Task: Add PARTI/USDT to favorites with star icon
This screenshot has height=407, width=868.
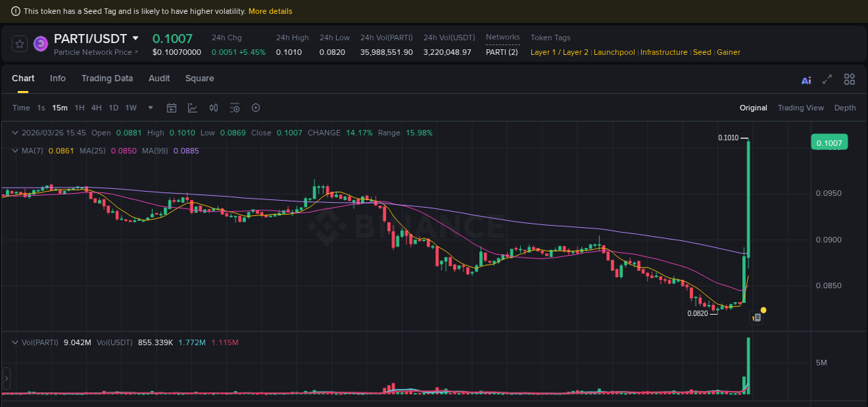Action: [x=19, y=43]
